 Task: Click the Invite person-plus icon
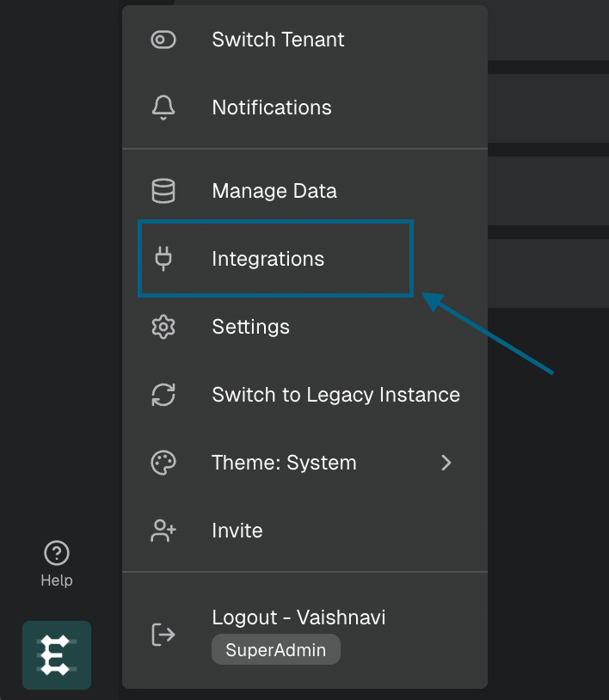coord(163,531)
